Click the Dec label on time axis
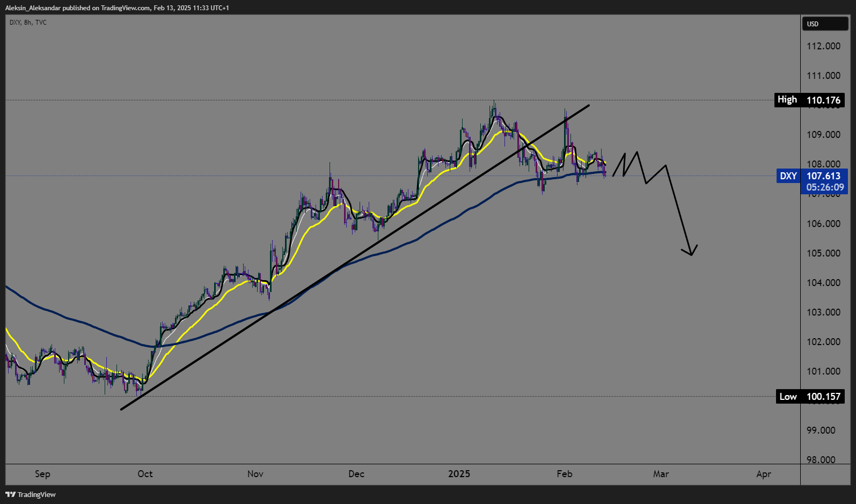This screenshot has width=856, height=504. click(x=356, y=474)
